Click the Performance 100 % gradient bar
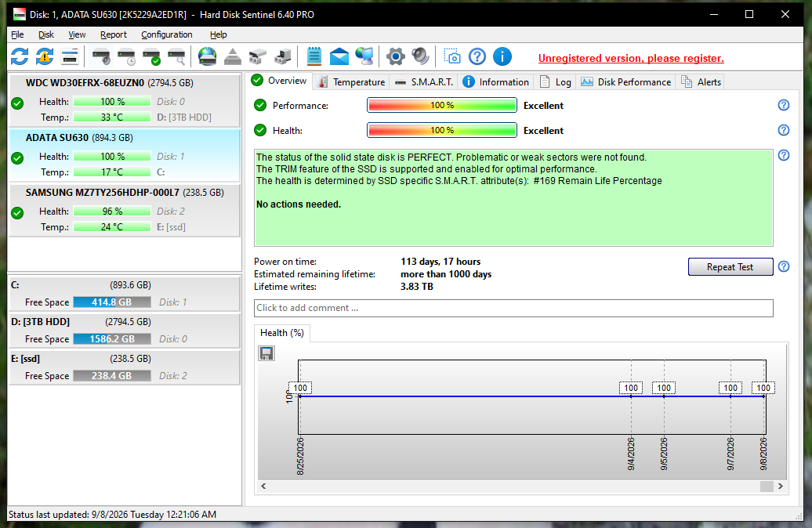The height and width of the screenshot is (528, 812). coord(442,105)
